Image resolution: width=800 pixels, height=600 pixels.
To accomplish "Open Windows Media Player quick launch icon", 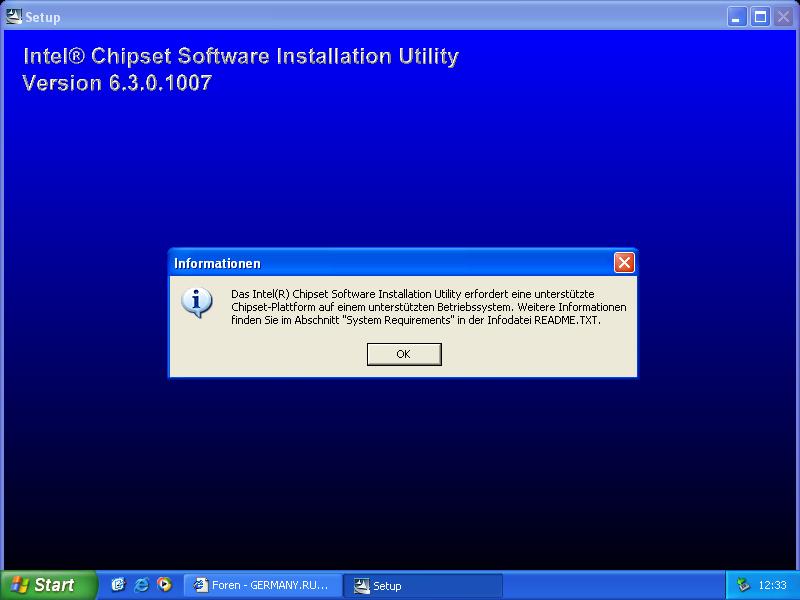I will [x=164, y=584].
